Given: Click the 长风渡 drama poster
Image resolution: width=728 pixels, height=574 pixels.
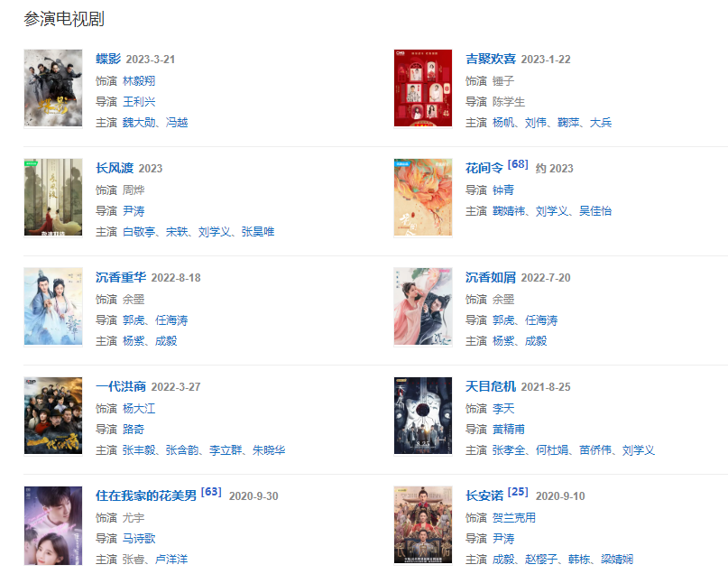Looking at the screenshot, I should pos(53,198).
